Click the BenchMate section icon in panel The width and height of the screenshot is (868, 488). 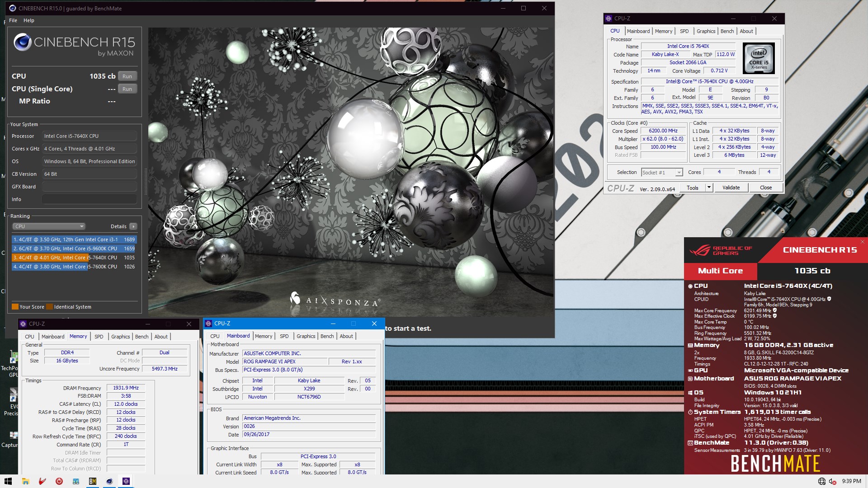click(x=690, y=443)
